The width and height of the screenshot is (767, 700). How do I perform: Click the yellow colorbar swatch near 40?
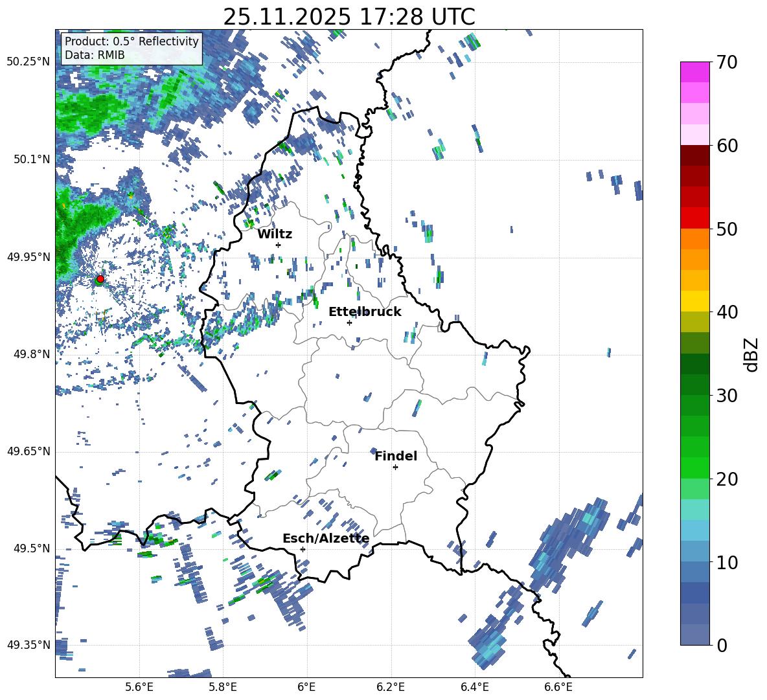(694, 301)
